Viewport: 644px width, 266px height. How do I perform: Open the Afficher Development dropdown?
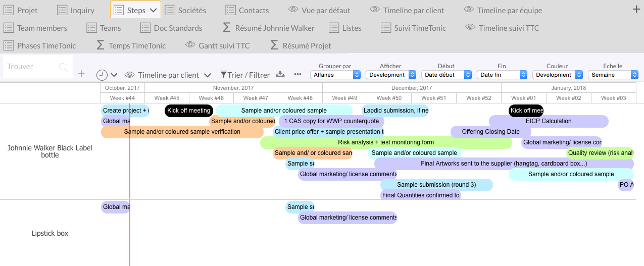(x=391, y=75)
